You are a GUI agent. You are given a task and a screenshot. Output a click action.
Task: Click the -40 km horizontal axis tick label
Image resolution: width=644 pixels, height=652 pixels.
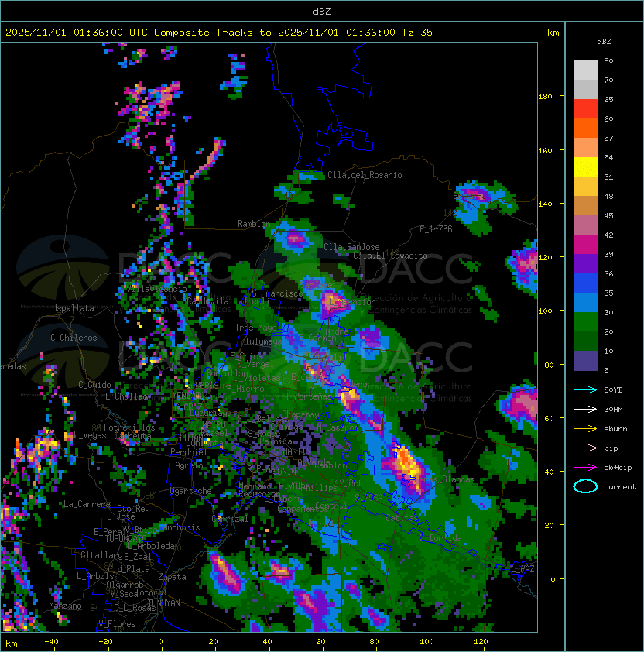(x=51, y=642)
